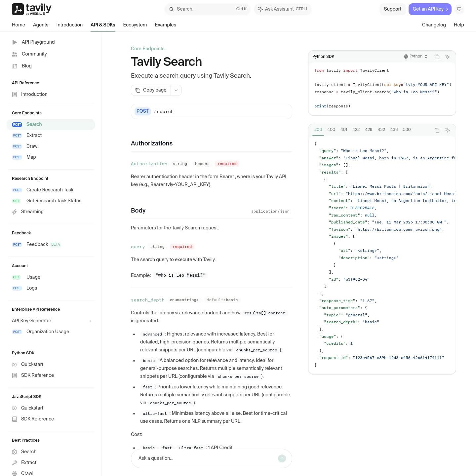Open the Streaming page in sidebar
Screen dimensions: 476x476
pos(51,212)
